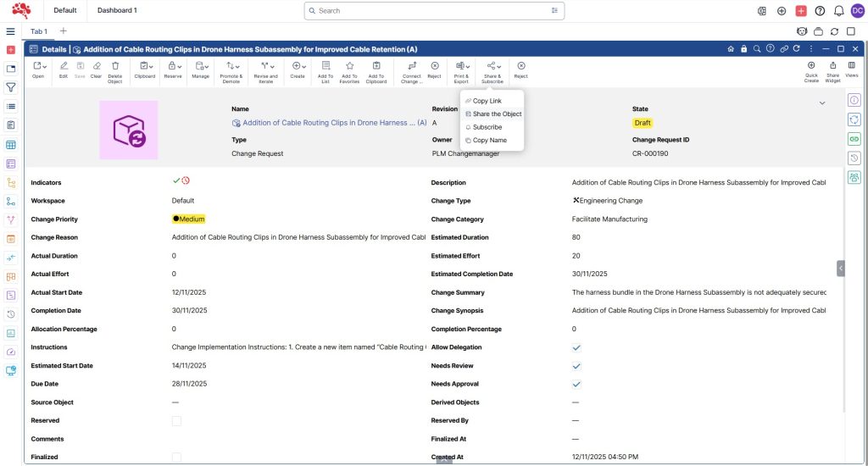
Task: Click the info icon in the right panel
Action: pos(854,100)
